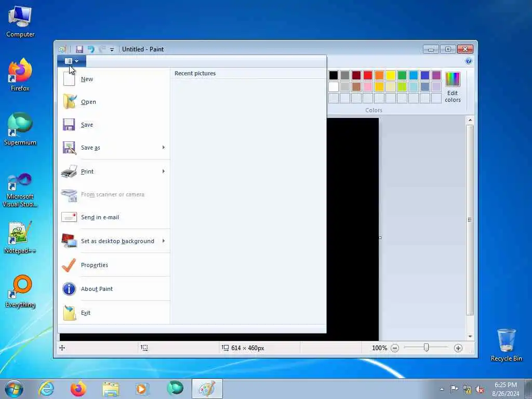Image resolution: width=532 pixels, height=399 pixels.
Task: Select Notepad++ desktop icon
Action: pos(20,237)
